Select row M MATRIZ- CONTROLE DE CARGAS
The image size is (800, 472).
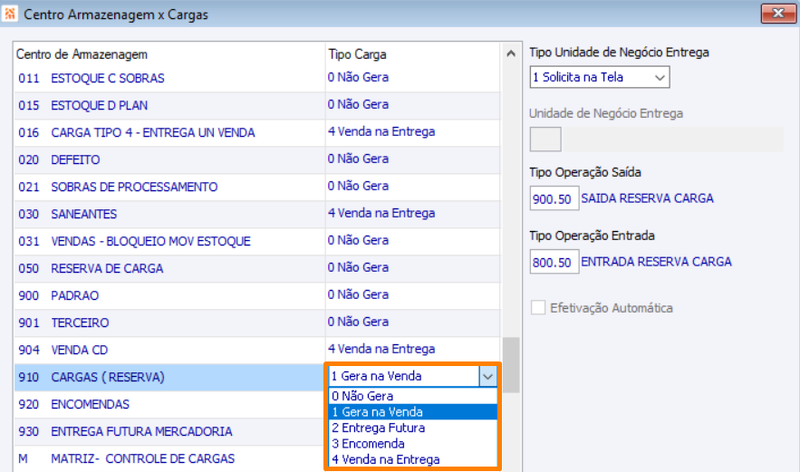169,459
